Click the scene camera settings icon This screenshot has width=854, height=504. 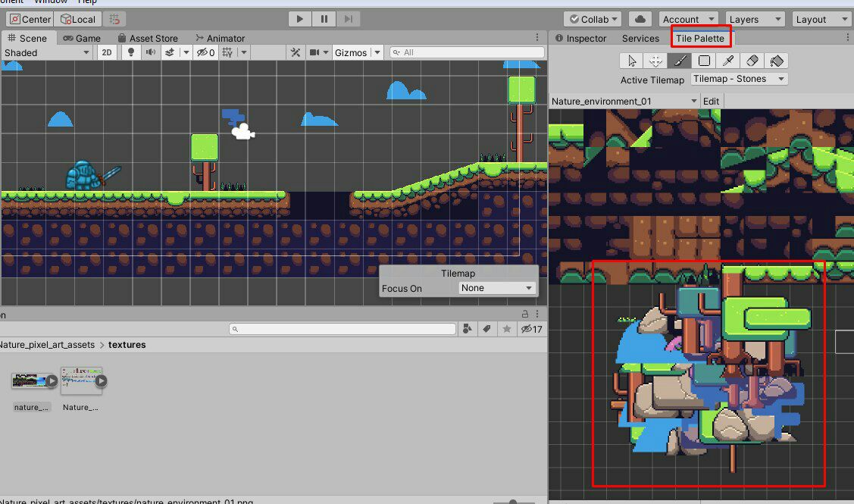pos(314,52)
